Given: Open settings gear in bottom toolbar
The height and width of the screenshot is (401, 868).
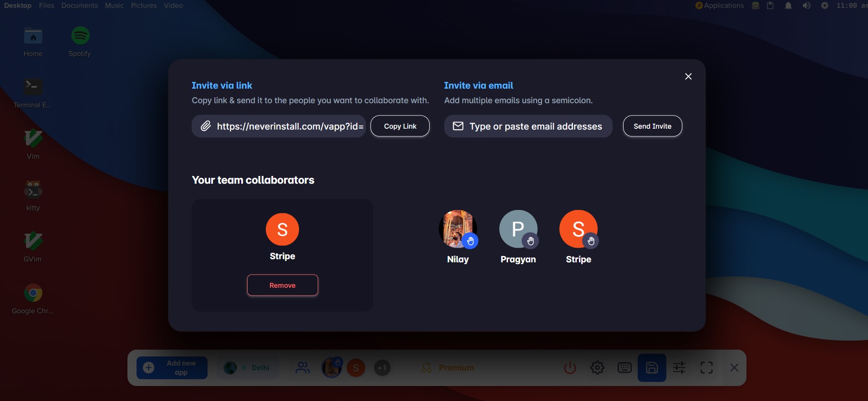Looking at the screenshot, I should click(x=597, y=367).
